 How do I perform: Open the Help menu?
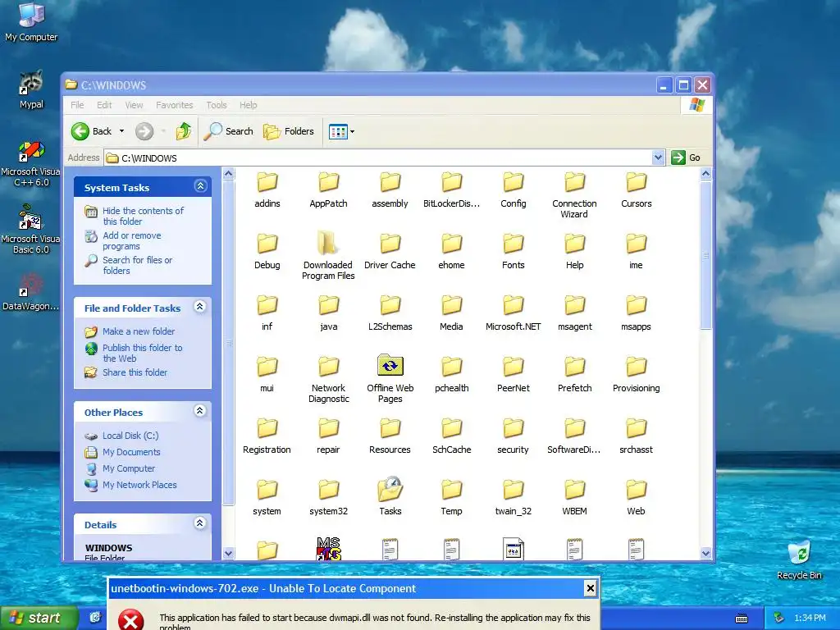point(248,105)
